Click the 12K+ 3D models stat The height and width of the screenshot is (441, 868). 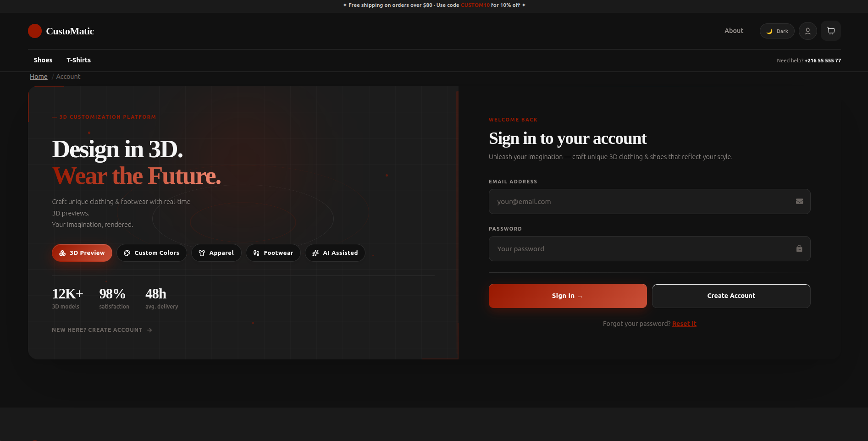coord(68,298)
